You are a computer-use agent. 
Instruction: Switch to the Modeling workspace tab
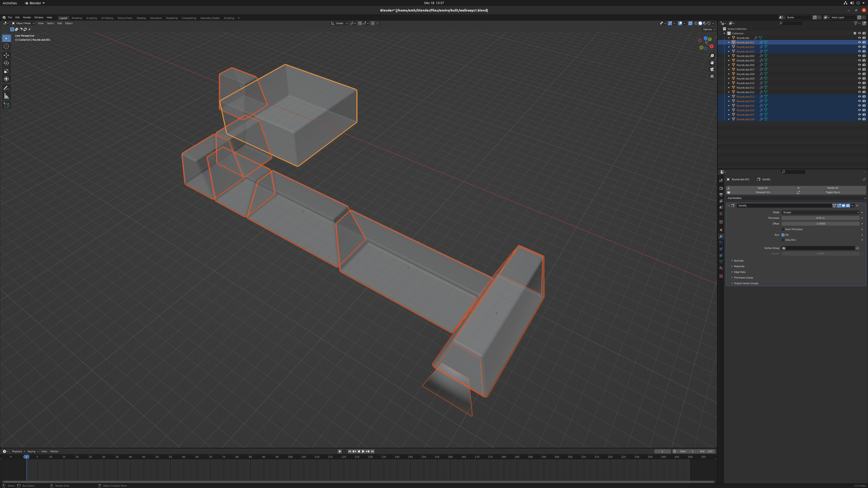click(x=76, y=18)
